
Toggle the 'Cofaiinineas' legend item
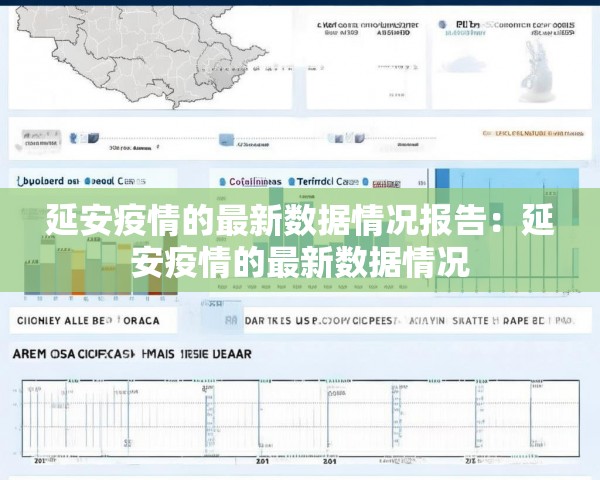251,182
